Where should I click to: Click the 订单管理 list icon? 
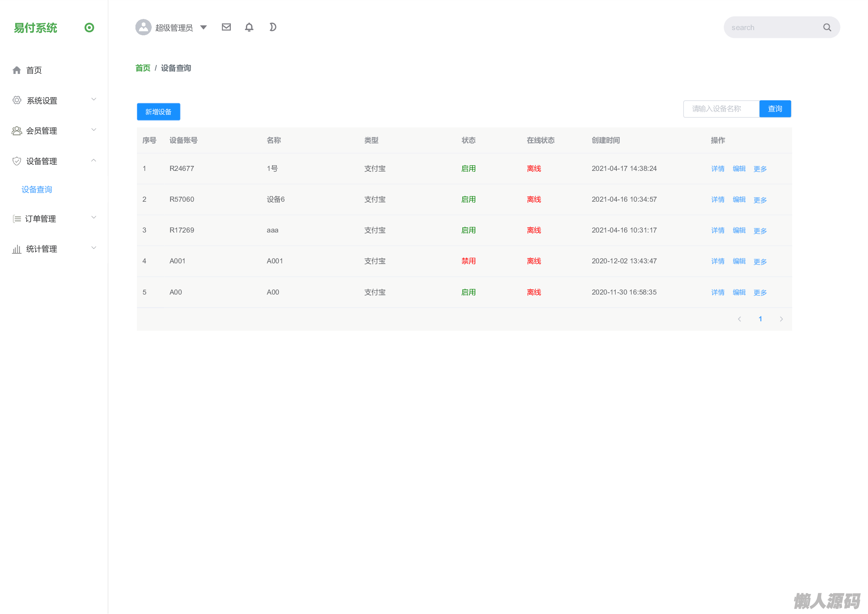coord(17,219)
